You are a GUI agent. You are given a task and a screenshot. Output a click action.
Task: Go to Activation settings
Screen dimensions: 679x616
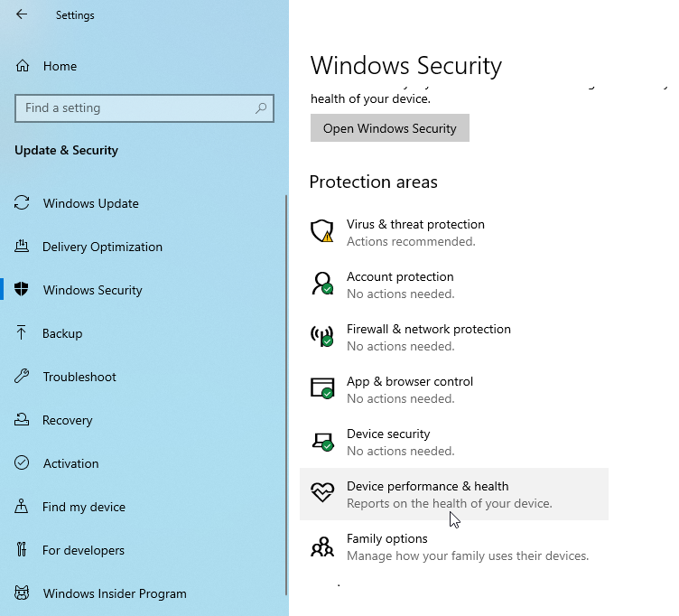[x=143, y=463]
